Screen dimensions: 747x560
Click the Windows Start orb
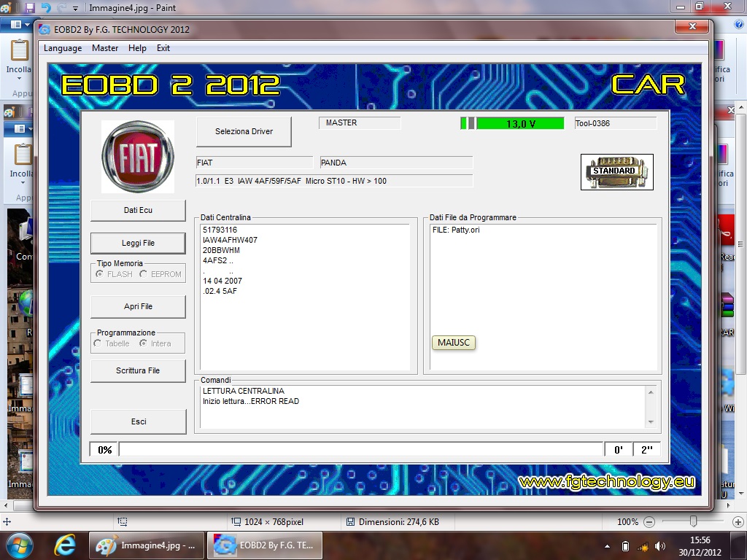point(20,545)
